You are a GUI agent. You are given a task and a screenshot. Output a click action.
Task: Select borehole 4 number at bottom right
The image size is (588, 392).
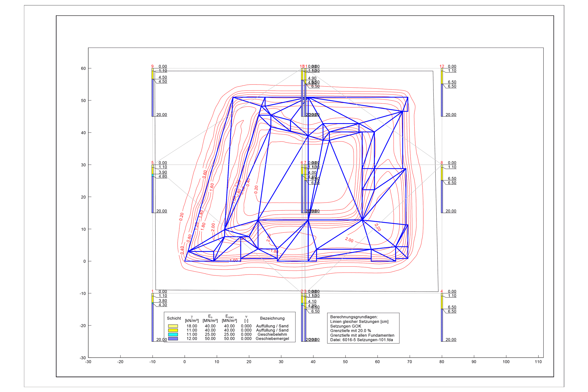(x=441, y=291)
